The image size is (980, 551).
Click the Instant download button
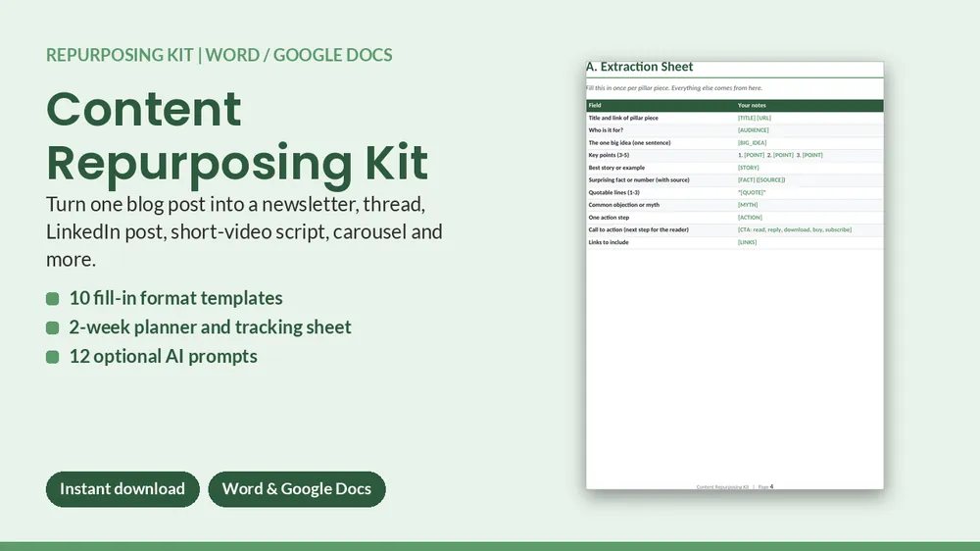coord(122,489)
